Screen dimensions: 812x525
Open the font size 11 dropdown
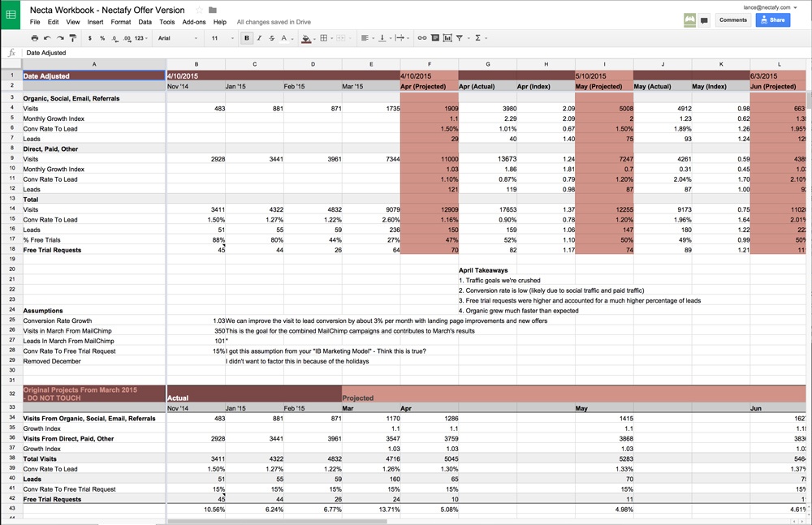tap(222, 38)
